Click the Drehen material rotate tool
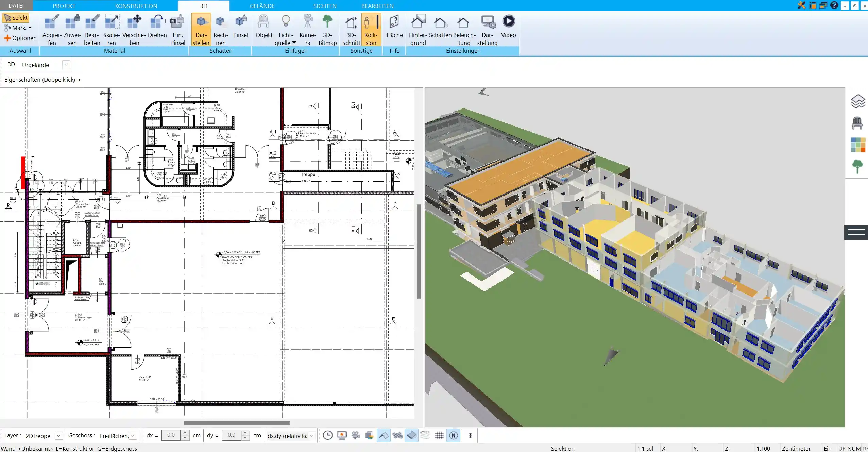The height and width of the screenshot is (452, 868). [x=157, y=27]
